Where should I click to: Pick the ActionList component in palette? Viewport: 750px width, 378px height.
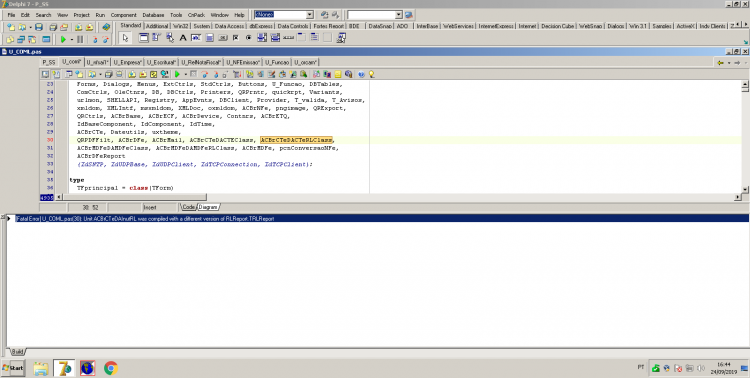click(x=341, y=38)
